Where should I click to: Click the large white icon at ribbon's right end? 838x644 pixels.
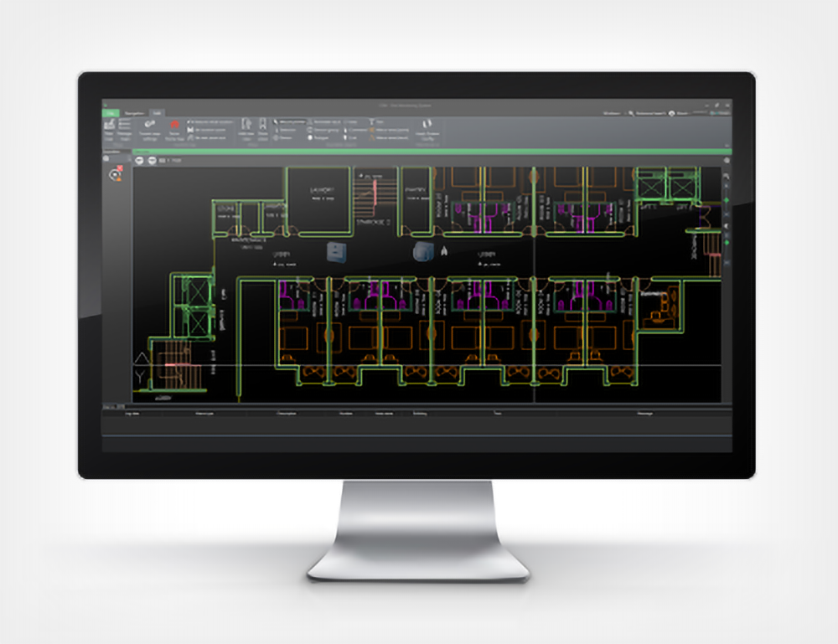click(x=427, y=124)
